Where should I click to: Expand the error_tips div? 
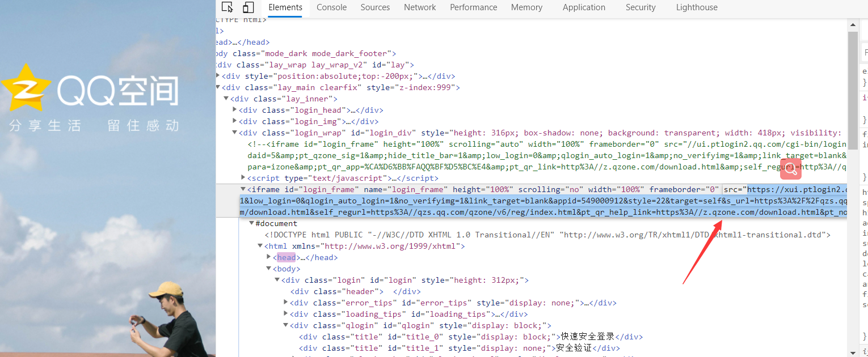coord(286,303)
